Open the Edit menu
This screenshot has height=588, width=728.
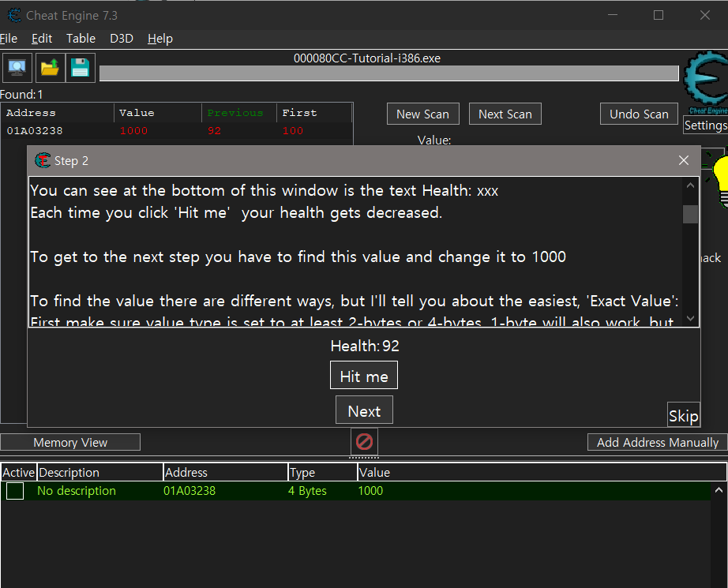coord(42,39)
